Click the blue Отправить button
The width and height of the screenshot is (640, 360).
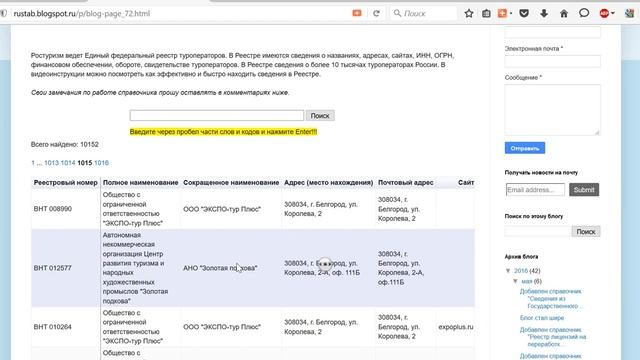(x=524, y=148)
